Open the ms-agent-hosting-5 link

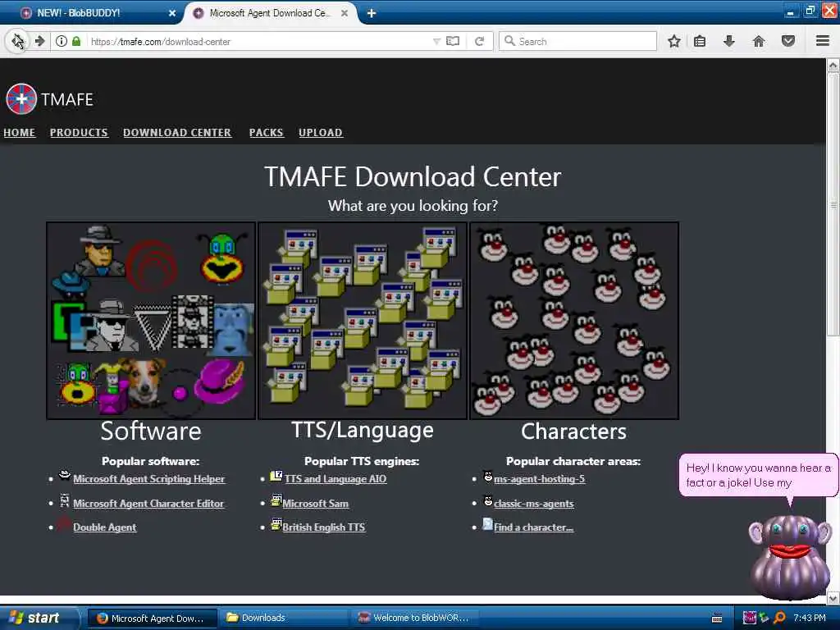pos(540,479)
